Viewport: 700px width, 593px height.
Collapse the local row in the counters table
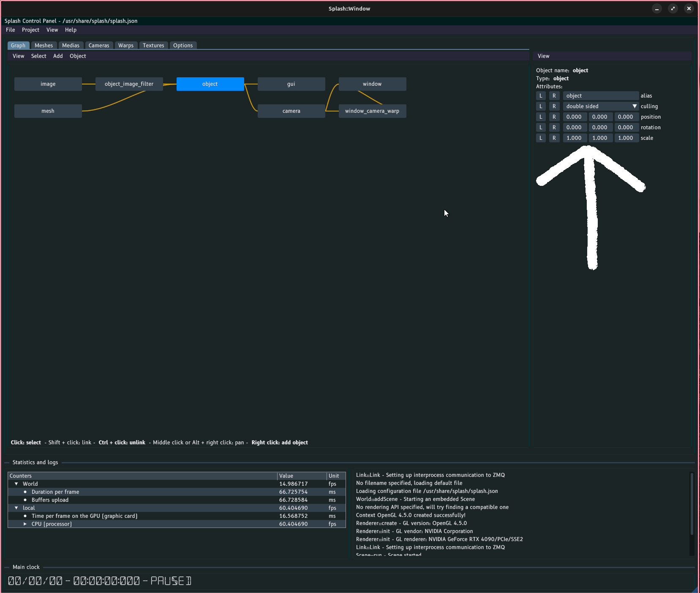16,508
